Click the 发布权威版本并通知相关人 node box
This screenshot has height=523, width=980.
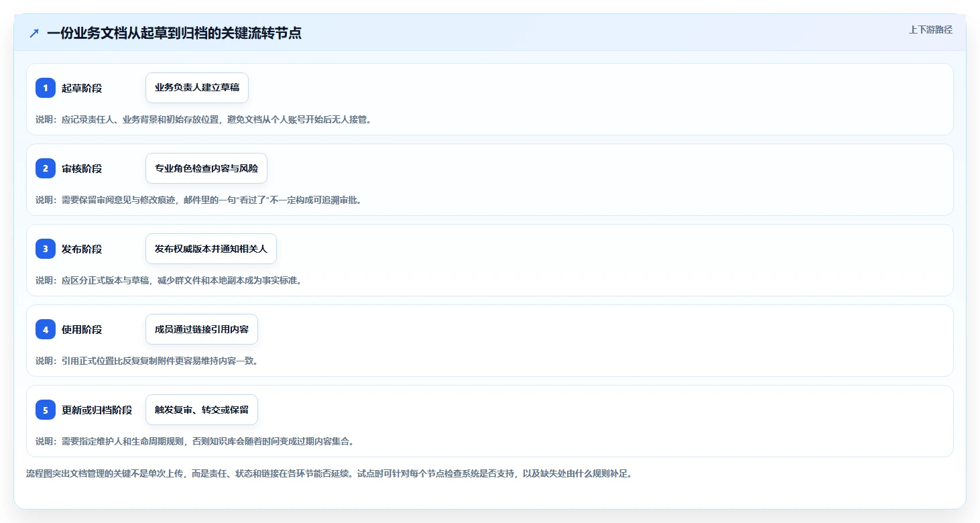coord(211,249)
